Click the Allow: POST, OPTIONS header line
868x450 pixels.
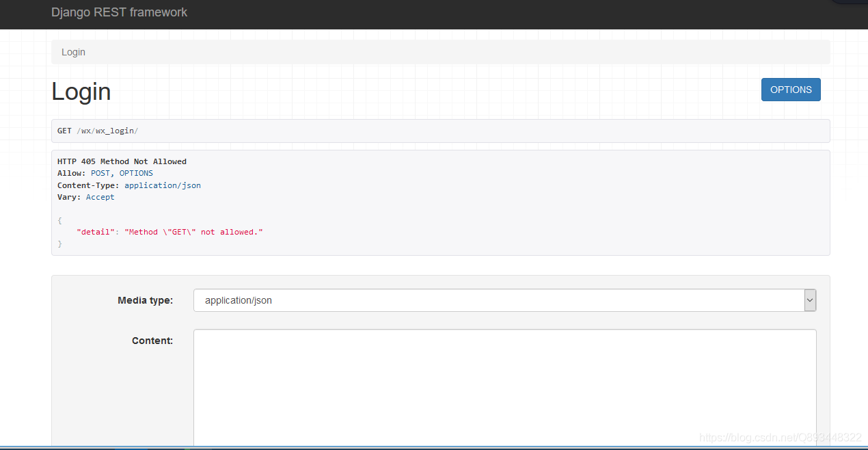tap(105, 173)
